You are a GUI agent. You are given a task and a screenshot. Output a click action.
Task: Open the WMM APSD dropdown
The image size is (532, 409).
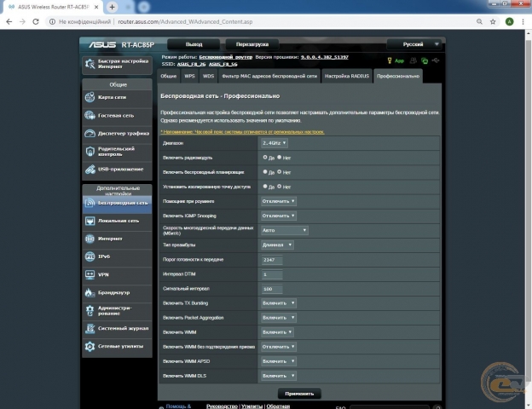[x=279, y=361]
